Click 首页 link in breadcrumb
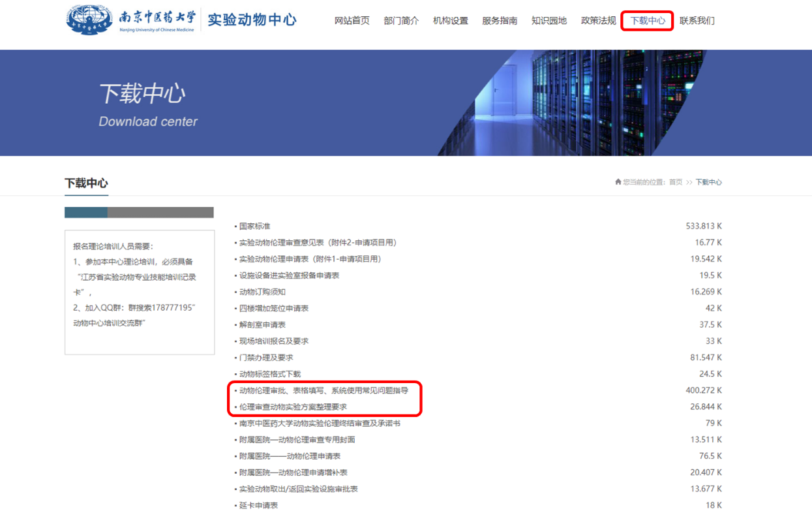 point(675,182)
